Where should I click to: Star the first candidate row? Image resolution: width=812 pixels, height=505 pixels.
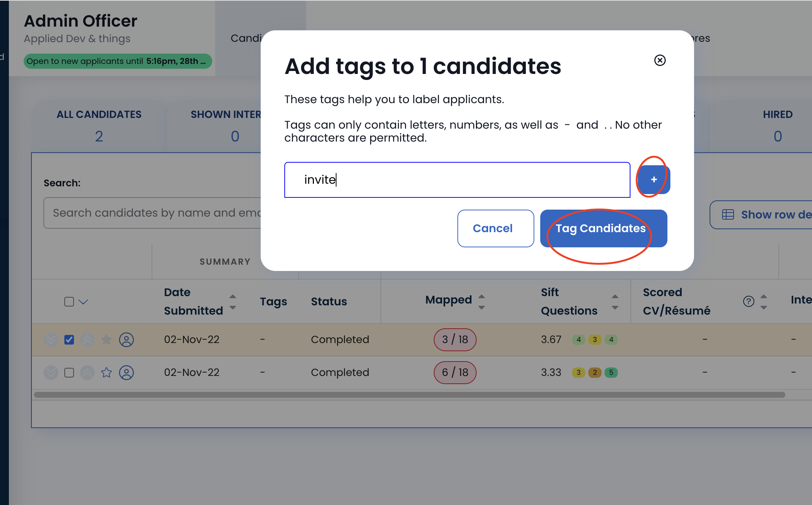(106, 339)
